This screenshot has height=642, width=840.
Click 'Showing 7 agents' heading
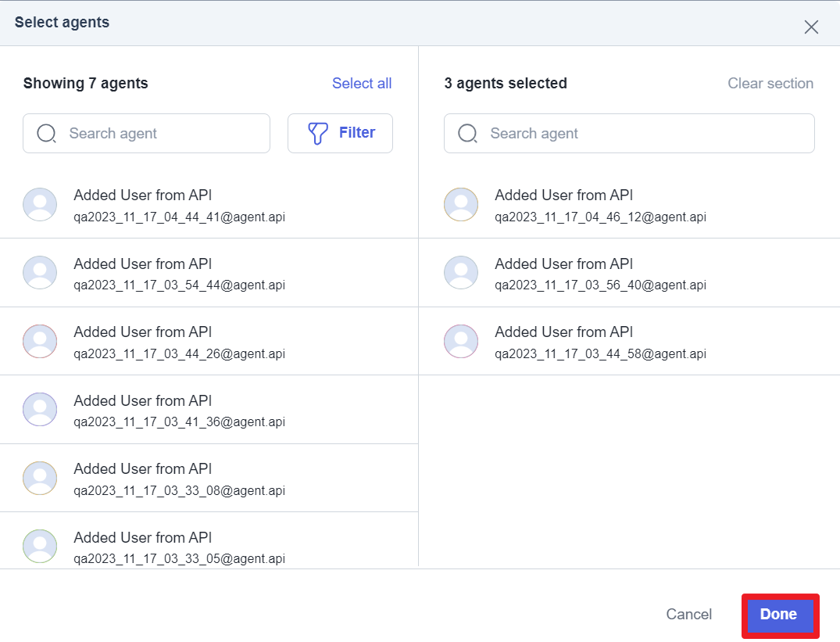pyautogui.click(x=86, y=83)
